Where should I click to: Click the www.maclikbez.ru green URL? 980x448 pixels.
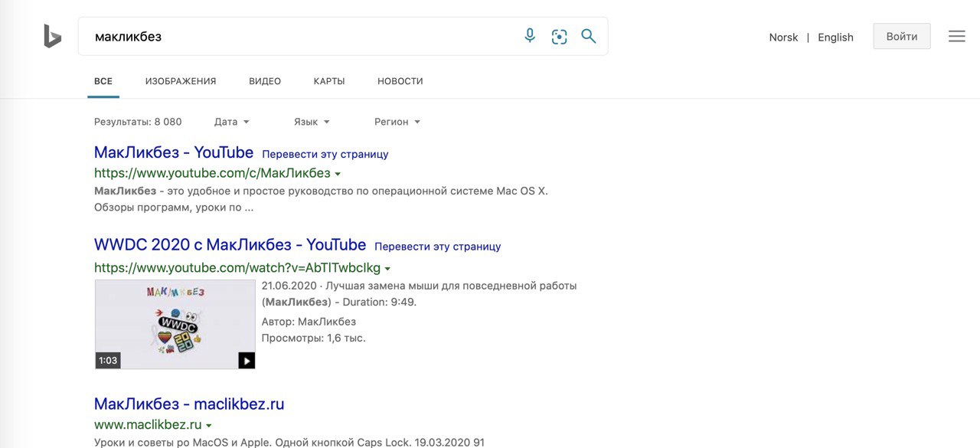[148, 424]
